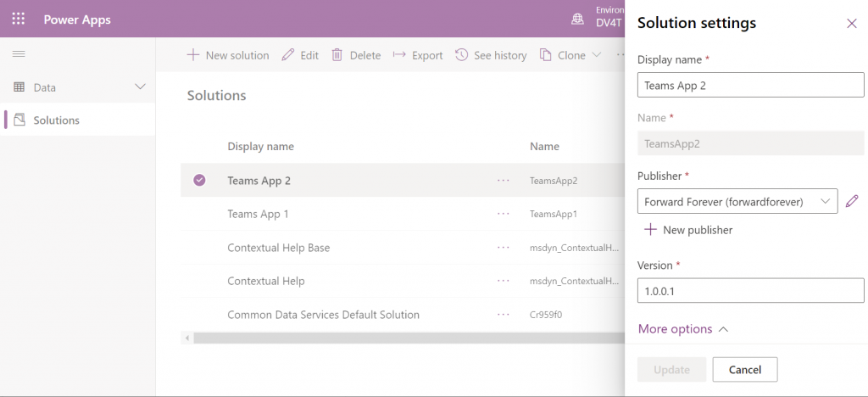868x397 pixels.
Task: Click Delete in the command bar
Action: pos(356,55)
